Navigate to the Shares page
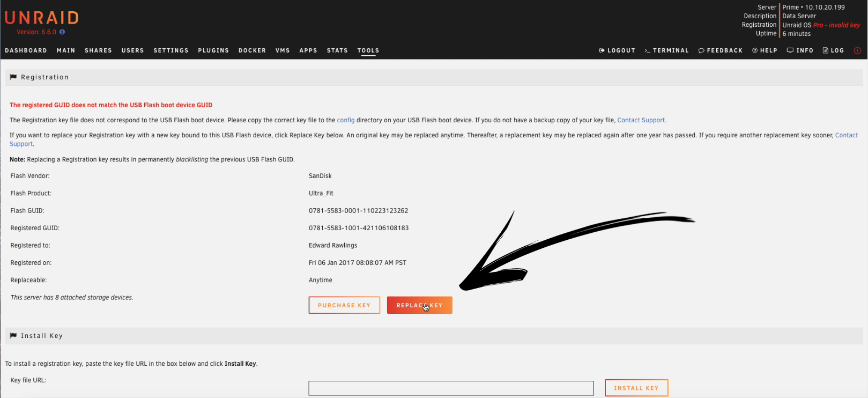The width and height of the screenshot is (868, 398). click(98, 50)
